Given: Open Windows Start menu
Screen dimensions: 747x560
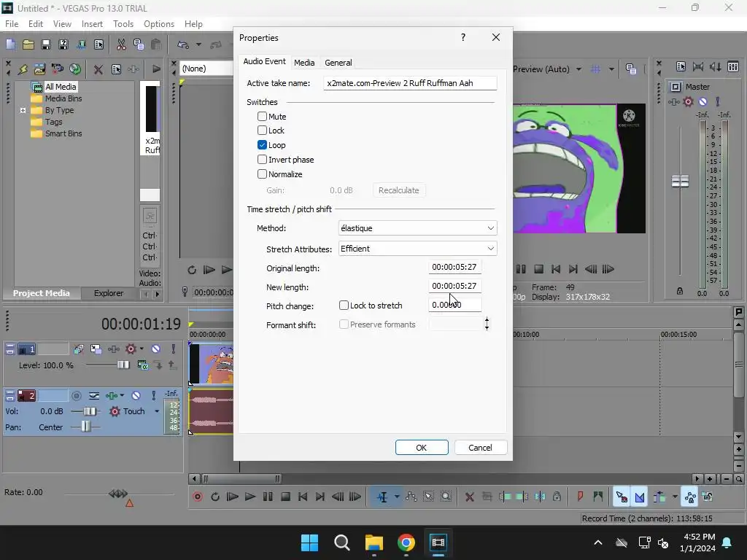Looking at the screenshot, I should (309, 542).
